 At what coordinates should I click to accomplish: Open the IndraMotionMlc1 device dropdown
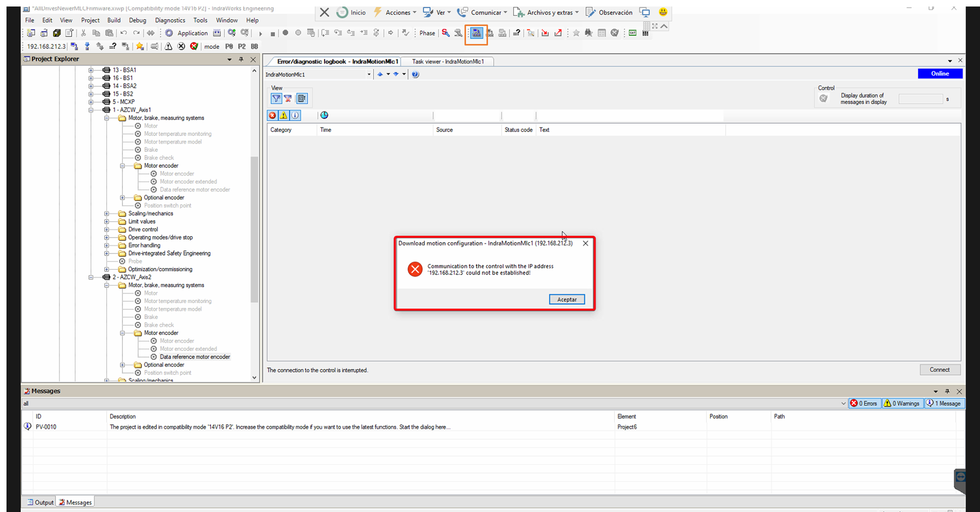coord(369,74)
